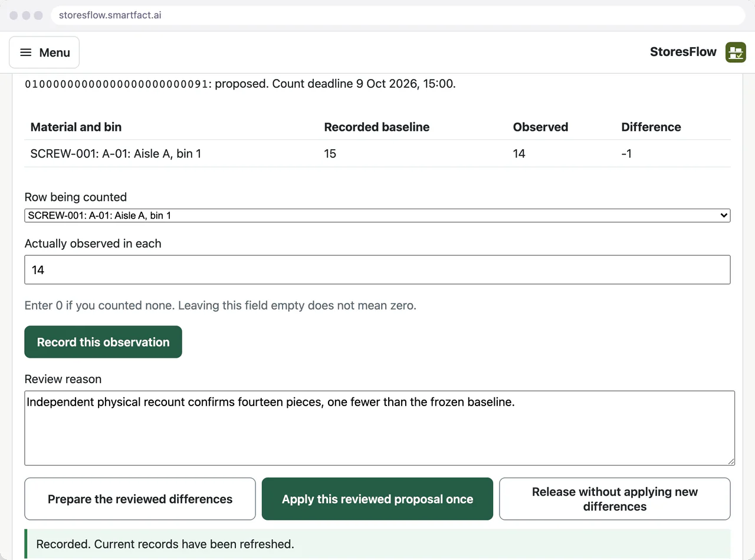
Task: Click the Observed column header
Action: (540, 127)
